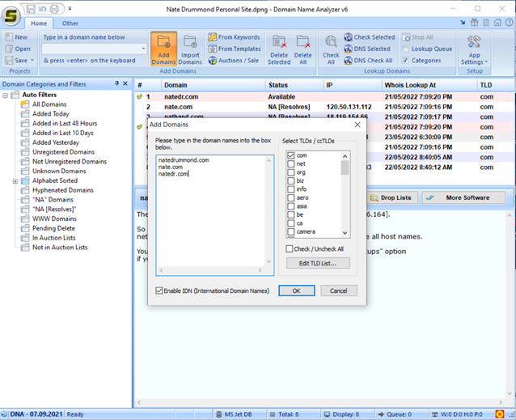Click Delete All in ribbon
This screenshot has width=516, height=420.
click(x=302, y=49)
